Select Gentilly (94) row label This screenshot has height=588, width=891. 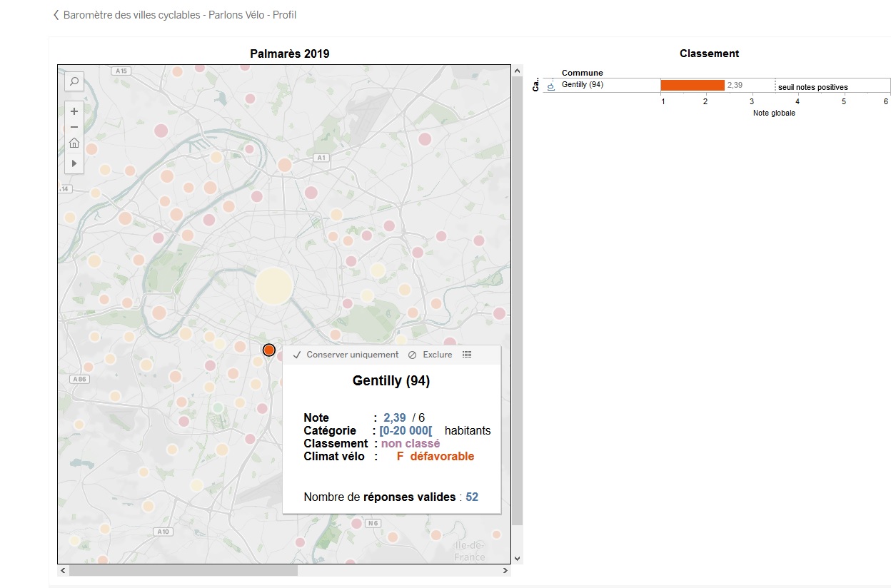[583, 85]
